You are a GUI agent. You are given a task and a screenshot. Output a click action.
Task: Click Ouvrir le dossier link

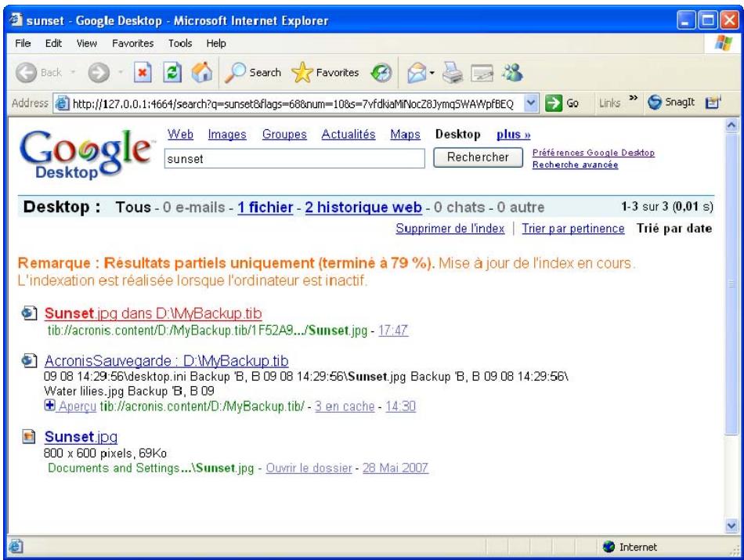(309, 468)
